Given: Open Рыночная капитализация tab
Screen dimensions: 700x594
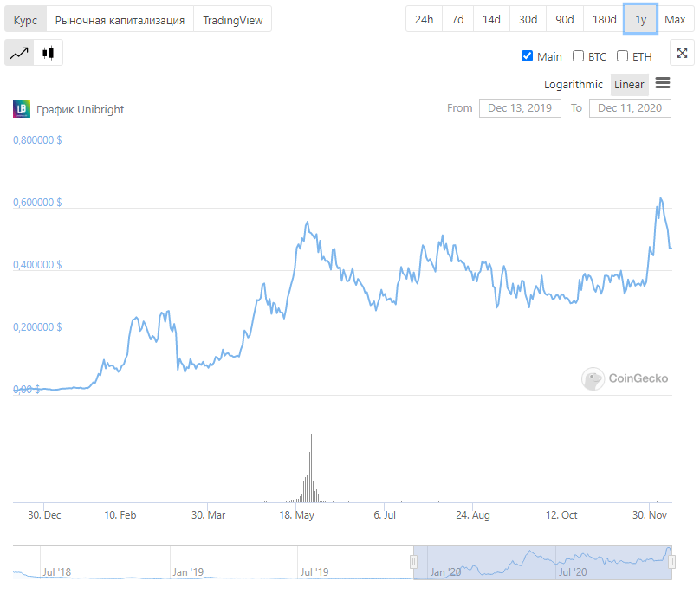Looking at the screenshot, I should point(120,20).
